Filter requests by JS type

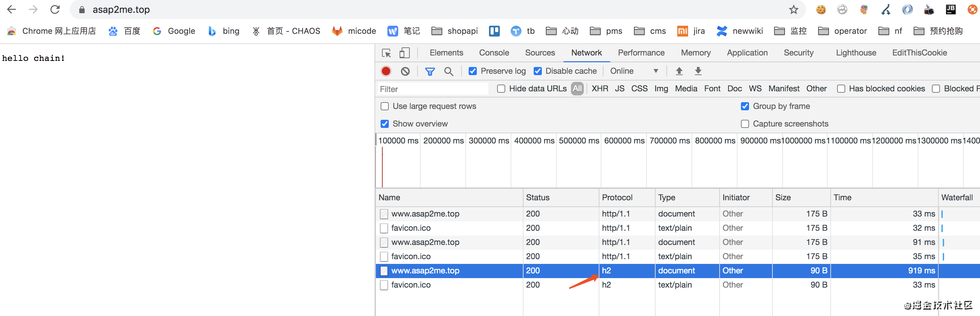pyautogui.click(x=619, y=89)
